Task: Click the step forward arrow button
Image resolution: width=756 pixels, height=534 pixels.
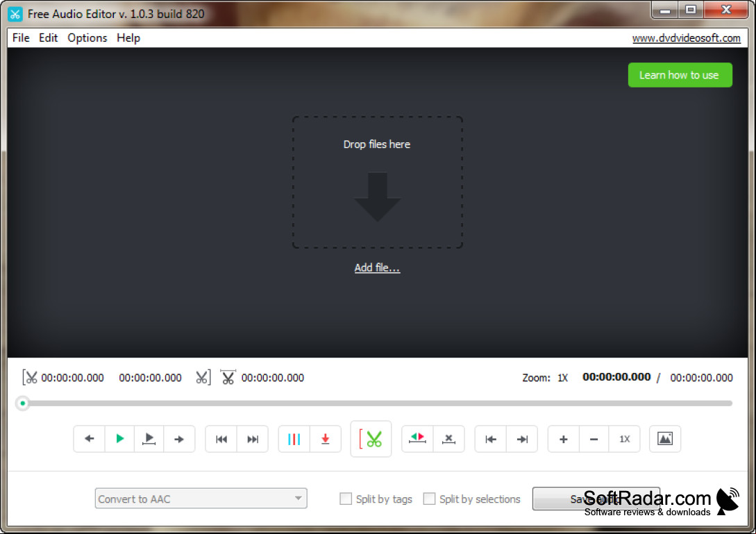Action: [179, 439]
